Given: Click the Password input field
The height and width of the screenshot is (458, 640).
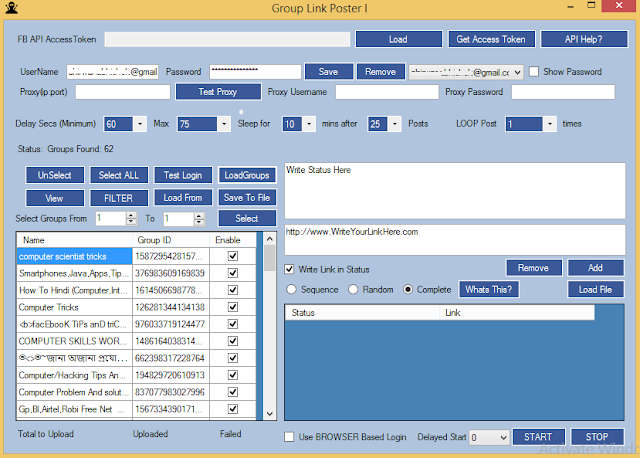Looking at the screenshot, I should tap(255, 72).
